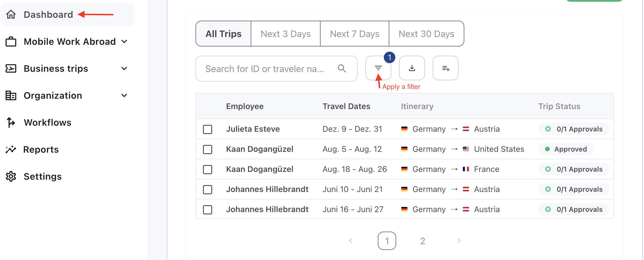Open the add columns icon button
Image resolution: width=644 pixels, height=260 pixels.
pos(445,68)
